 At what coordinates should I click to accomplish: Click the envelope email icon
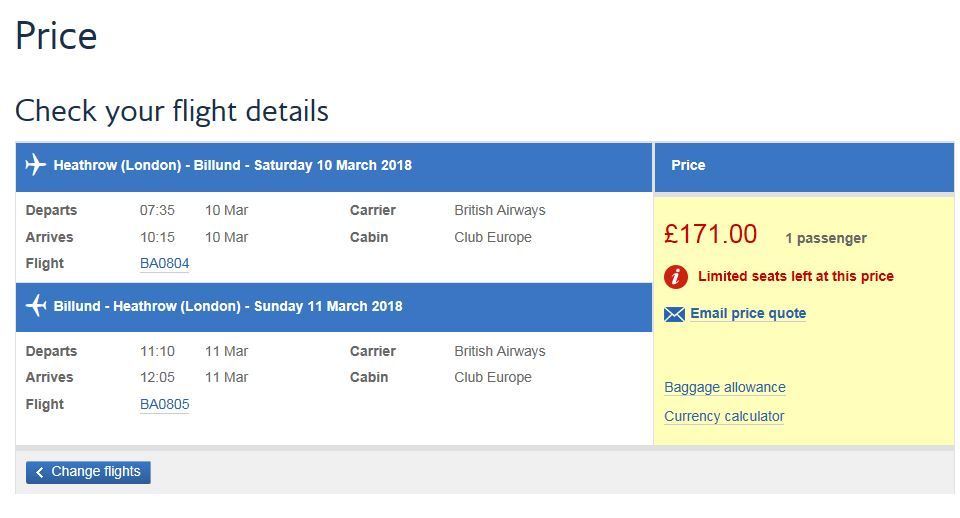pos(674,314)
